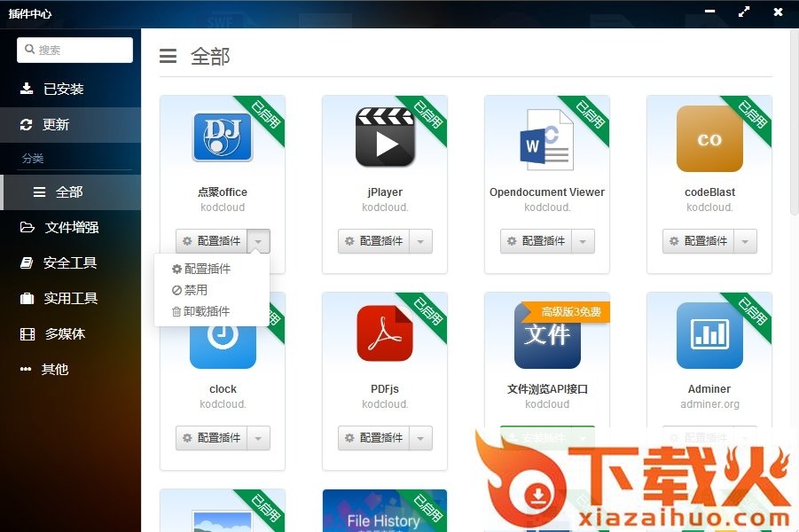
Task: Click the 搜索 search input field
Action: (74, 50)
